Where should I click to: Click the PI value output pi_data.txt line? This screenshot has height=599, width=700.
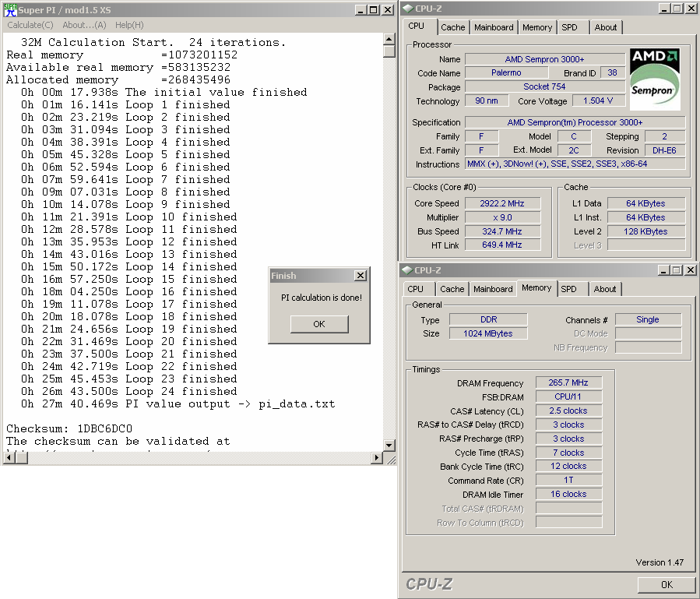[x=178, y=403]
